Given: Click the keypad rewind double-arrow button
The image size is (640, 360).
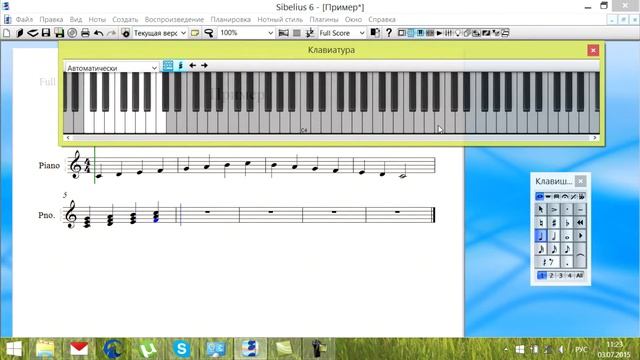Looking at the screenshot, I should [580, 222].
